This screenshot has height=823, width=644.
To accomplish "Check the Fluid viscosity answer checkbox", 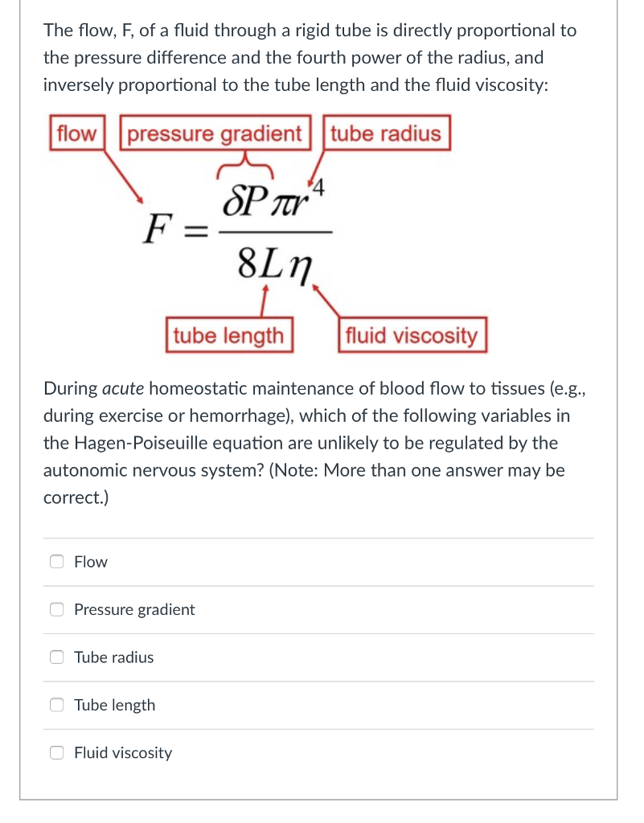I will pyautogui.click(x=56, y=752).
